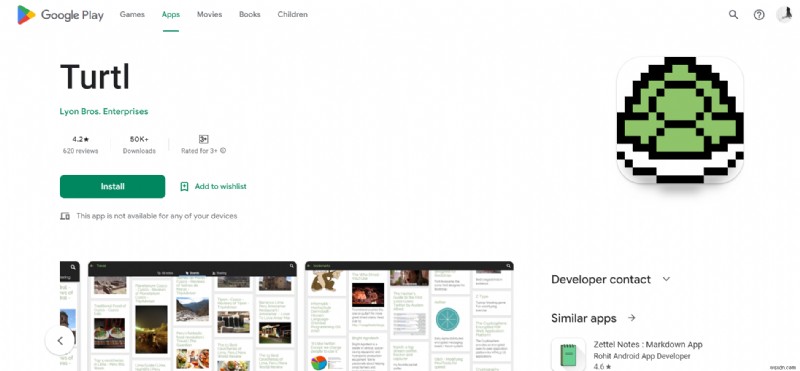
Task: Open the second app screenshot with pie chart
Action: coord(409,316)
